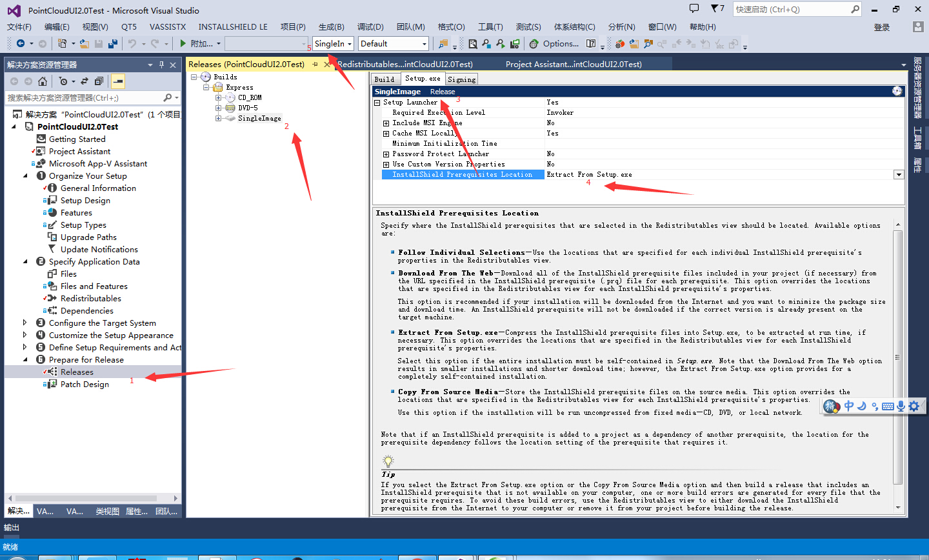Click the Quick Launch input field
Image resolution: width=929 pixels, height=560 pixels.
[791, 9]
